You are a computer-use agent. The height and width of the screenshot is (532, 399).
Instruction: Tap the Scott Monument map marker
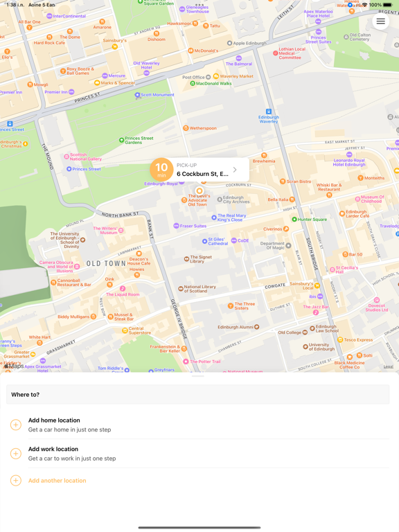(137, 95)
